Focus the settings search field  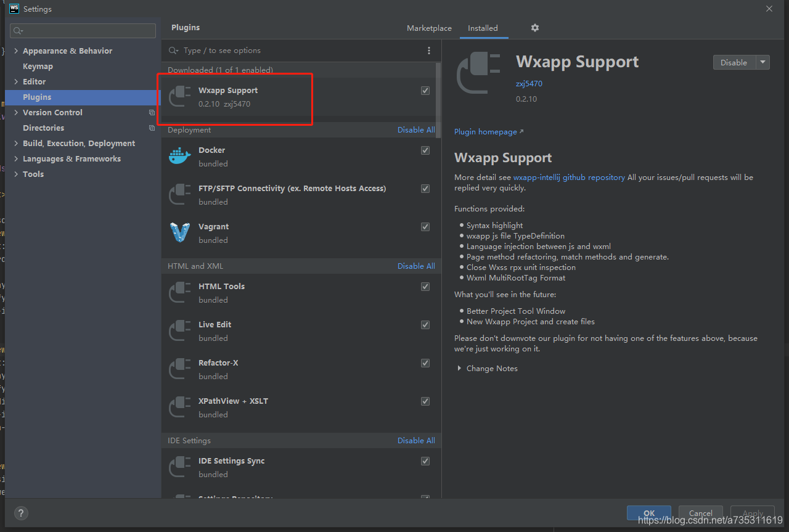pos(83,31)
